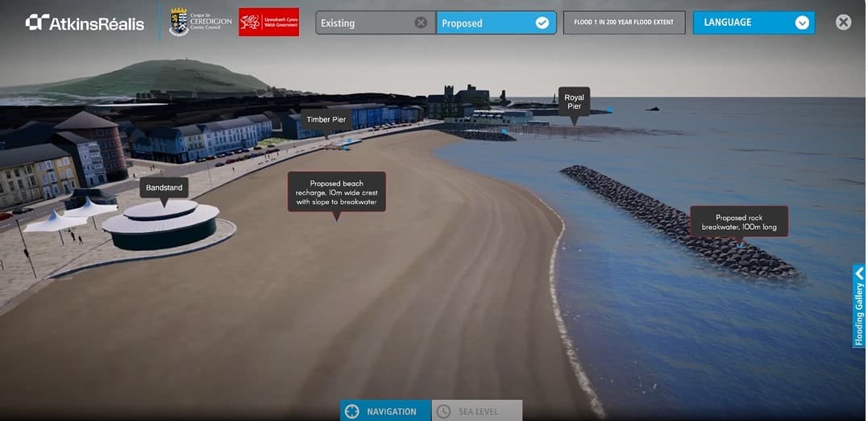Click the Flooding Gallery chevron arrow
The image size is (868, 421).
(859, 273)
